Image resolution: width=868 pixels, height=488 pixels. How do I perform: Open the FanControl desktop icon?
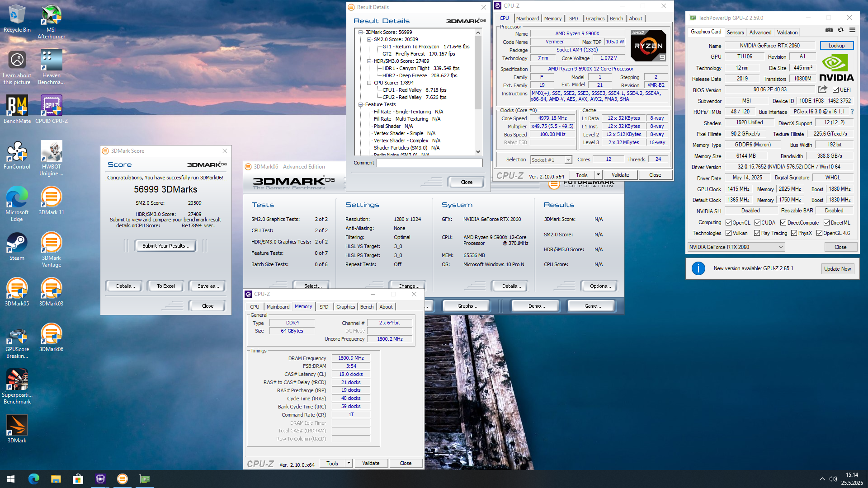click(x=17, y=155)
